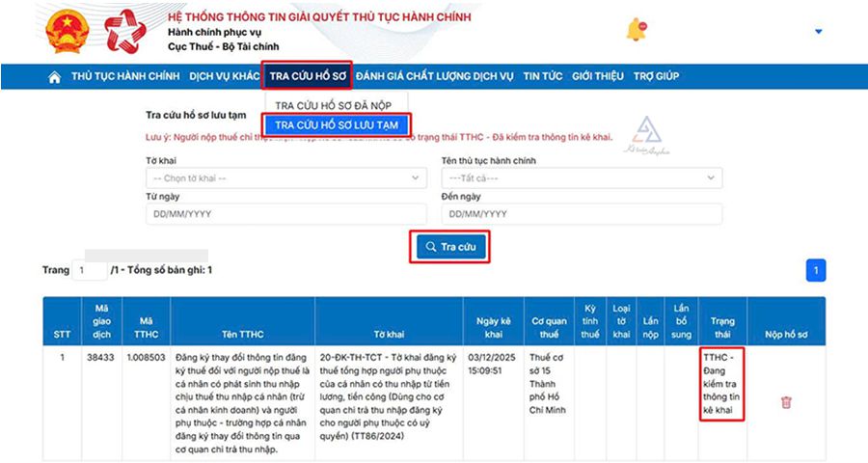Click the 'Đến ngày' date field

click(582, 213)
